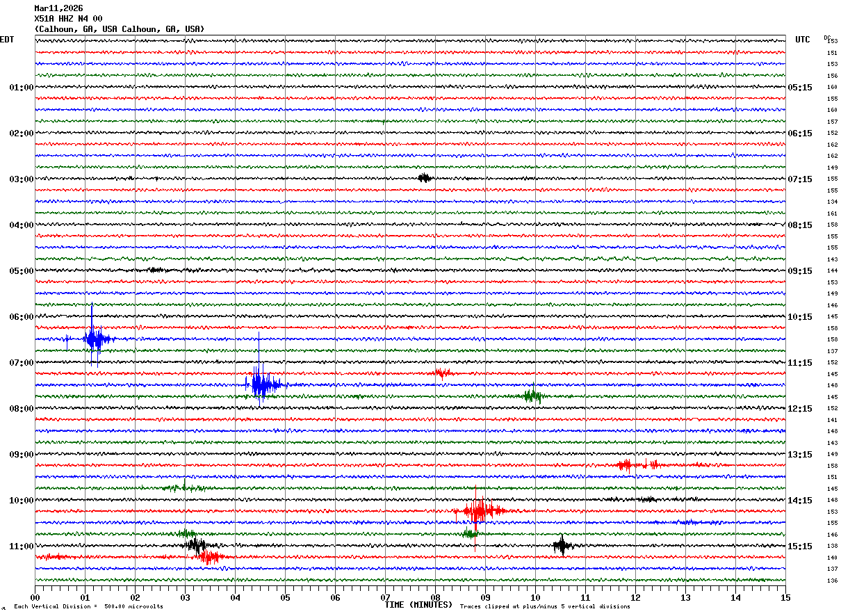Click the X51A HHZ N4 00 station label
Viewport: 841px width, 616px height.
pos(68,19)
